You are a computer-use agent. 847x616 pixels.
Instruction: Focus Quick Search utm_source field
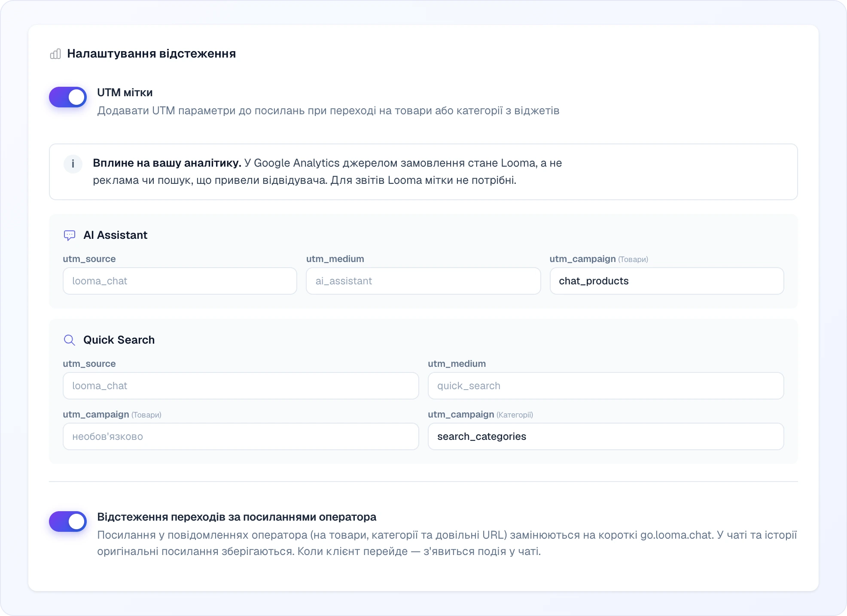(x=241, y=386)
